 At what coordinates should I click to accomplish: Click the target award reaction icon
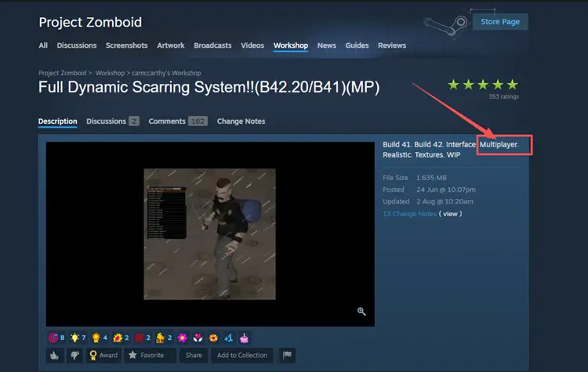coord(53,338)
